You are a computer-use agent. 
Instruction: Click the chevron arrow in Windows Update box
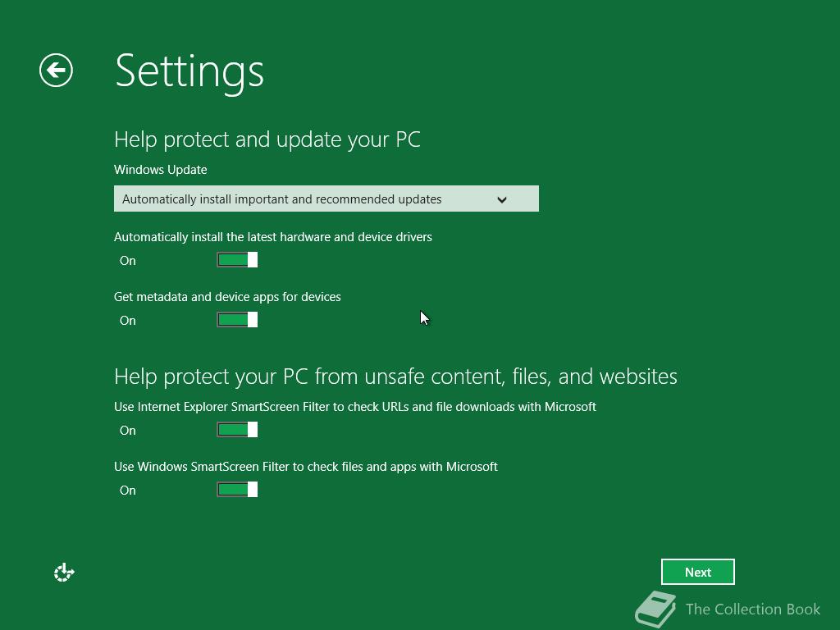coord(502,200)
